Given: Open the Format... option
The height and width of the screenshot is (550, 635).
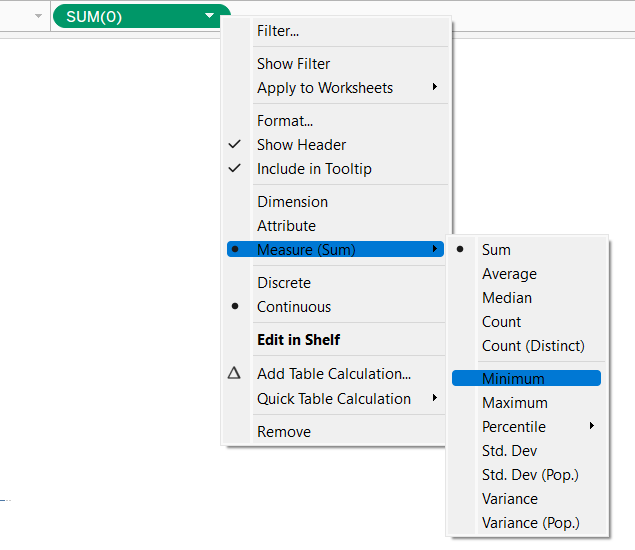Looking at the screenshot, I should (x=285, y=121).
